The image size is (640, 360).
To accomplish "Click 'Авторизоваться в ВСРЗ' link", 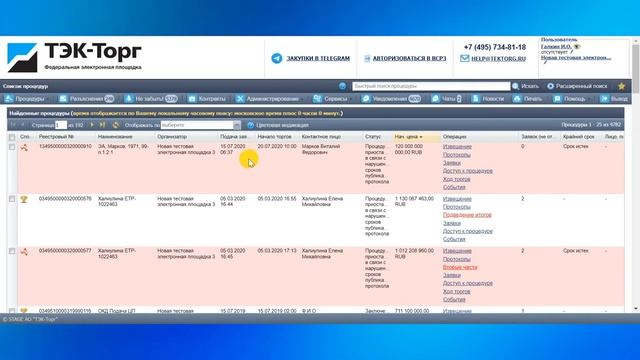I will click(409, 58).
